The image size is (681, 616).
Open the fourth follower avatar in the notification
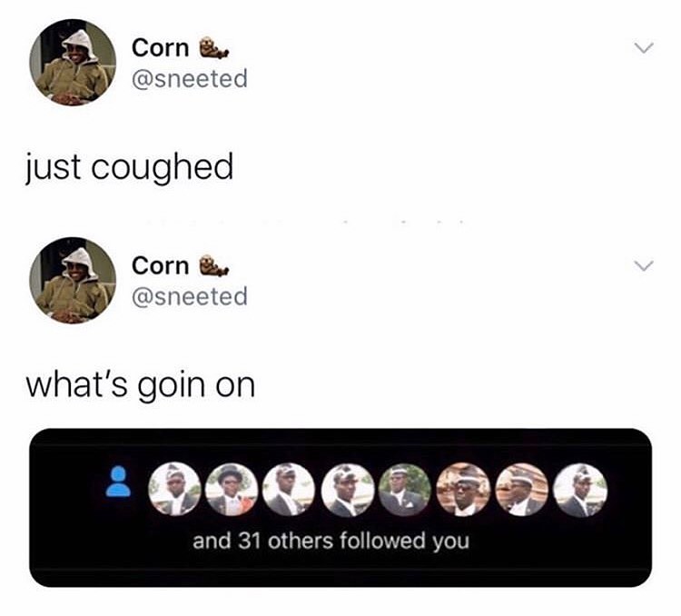pos(348,489)
